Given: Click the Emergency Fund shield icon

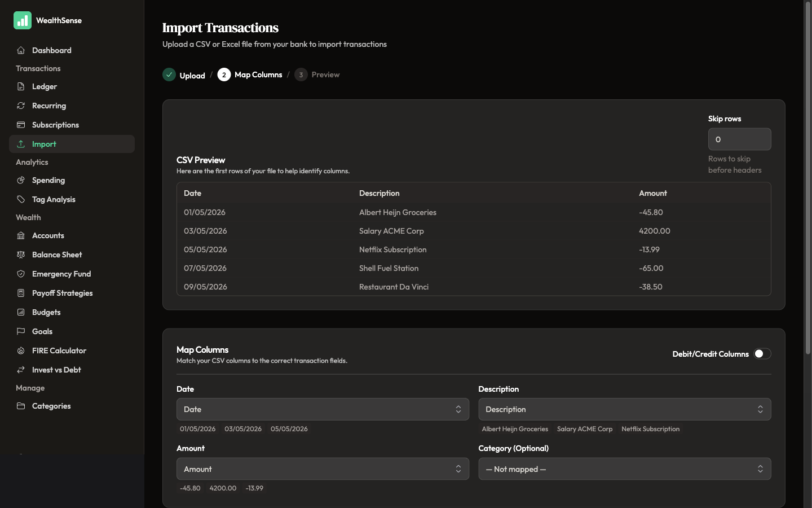Looking at the screenshot, I should 21,274.
